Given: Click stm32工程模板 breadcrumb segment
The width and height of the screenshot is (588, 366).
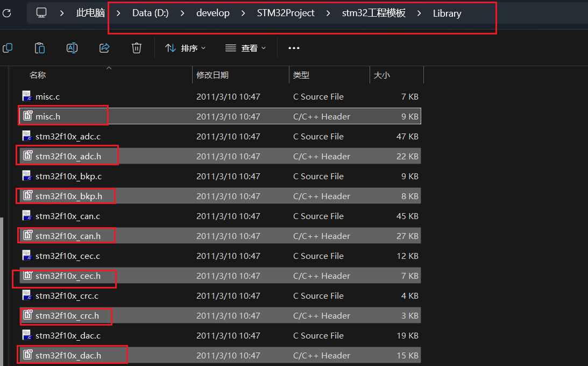Looking at the screenshot, I should click(x=374, y=13).
